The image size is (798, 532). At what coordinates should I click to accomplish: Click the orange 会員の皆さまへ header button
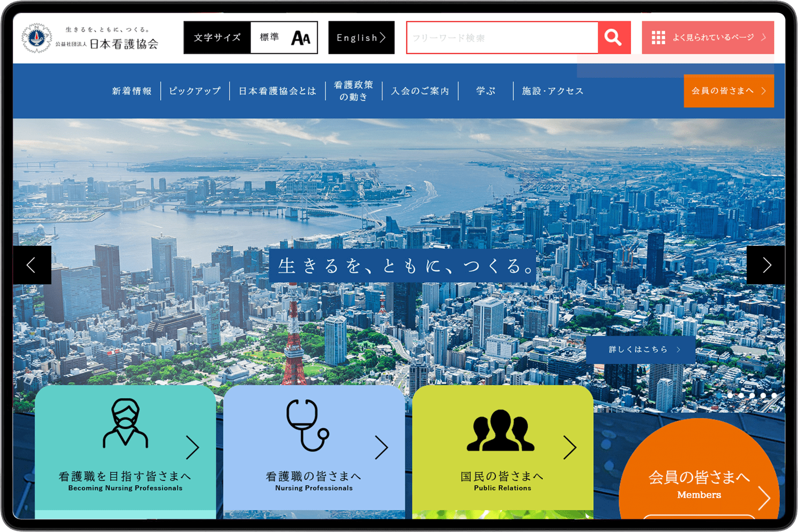[x=729, y=91]
